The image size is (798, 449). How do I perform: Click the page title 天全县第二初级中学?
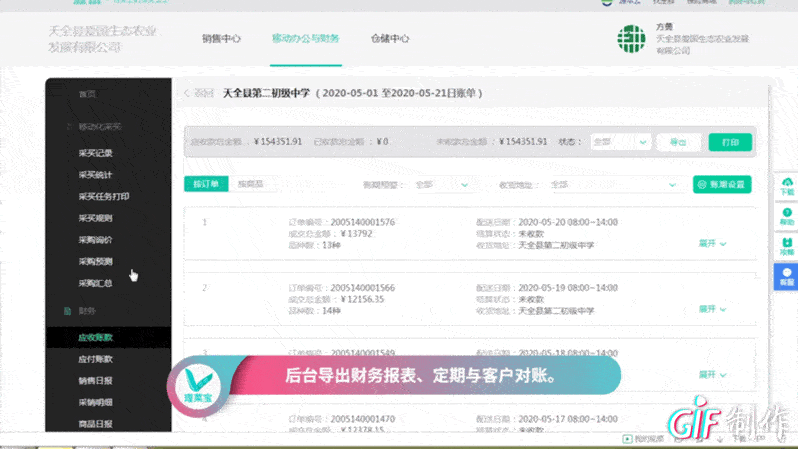click(267, 93)
